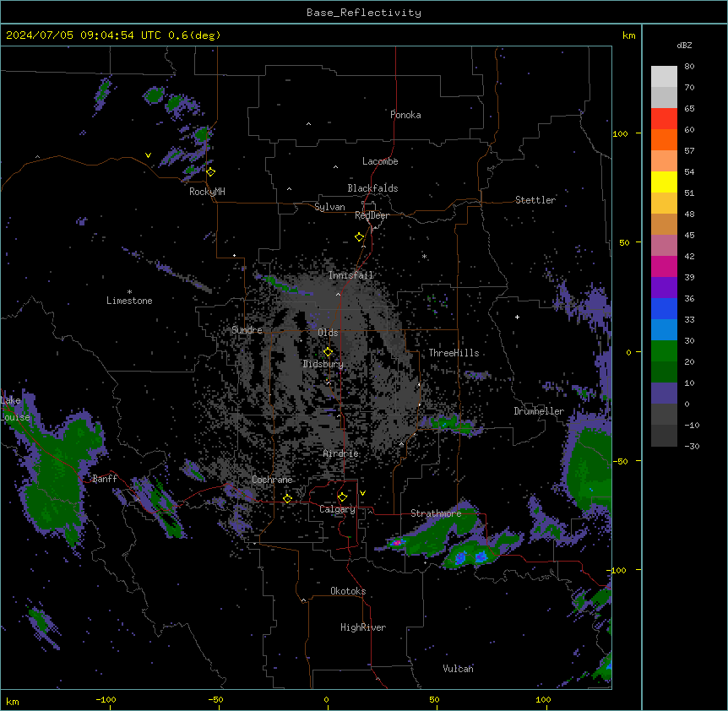Click the bright green 30-20 dBZ swatch
Viewport: 728px width, 711px height.
tap(664, 351)
